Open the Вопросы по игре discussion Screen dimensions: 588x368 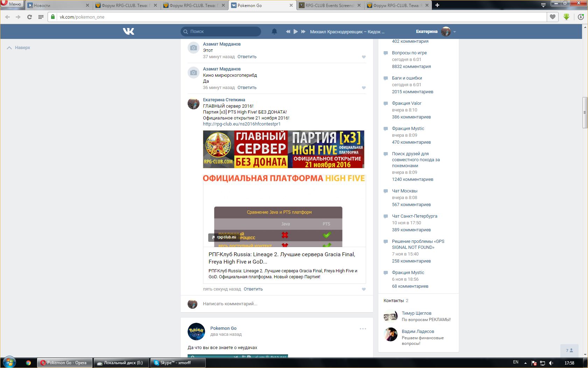point(409,53)
